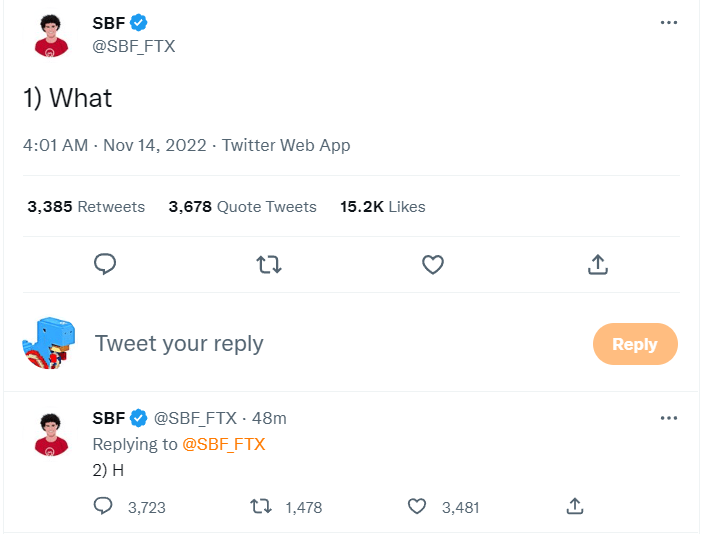Reply to the main "1) What" tweet
The width and height of the screenshot is (711, 534).
point(105,264)
